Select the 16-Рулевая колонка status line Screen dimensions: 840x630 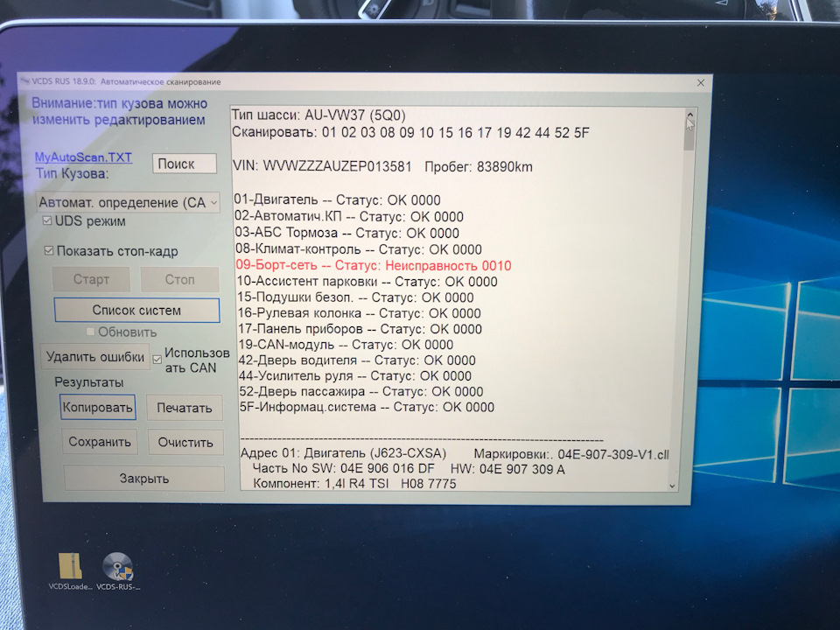pos(359,313)
